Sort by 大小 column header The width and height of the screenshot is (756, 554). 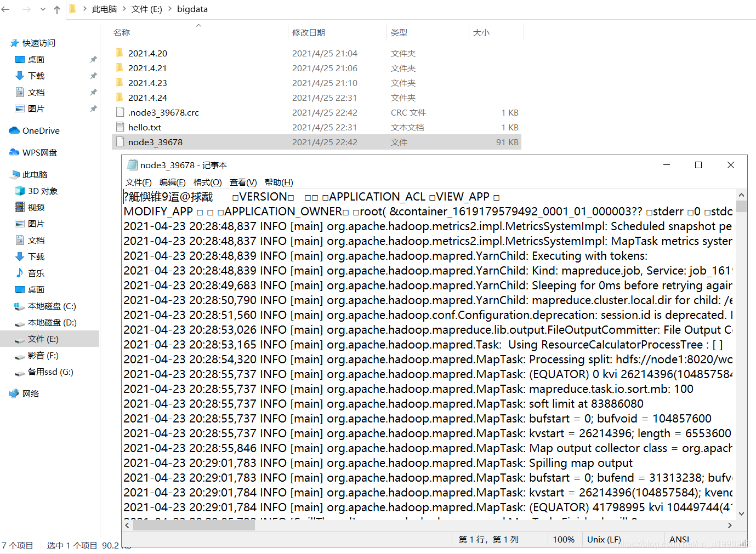click(481, 32)
